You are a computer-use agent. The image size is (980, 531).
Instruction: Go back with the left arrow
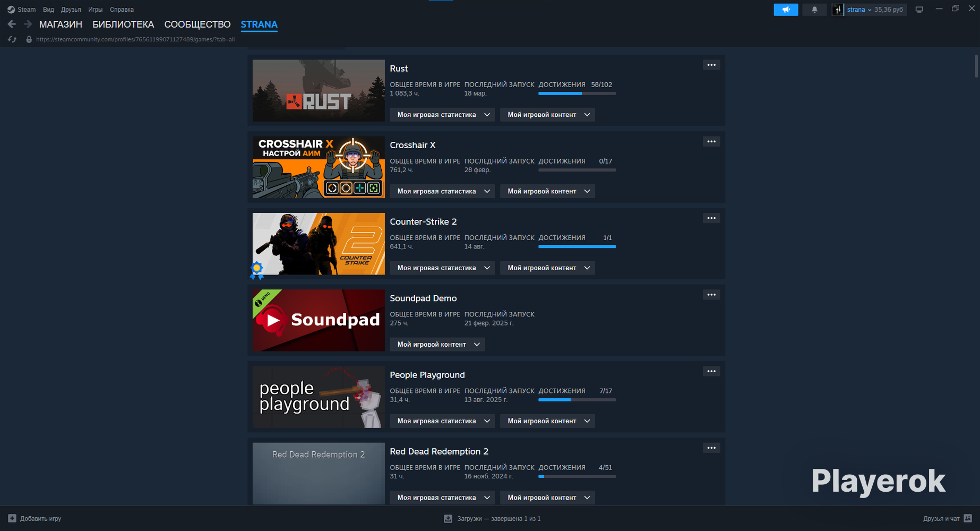12,24
